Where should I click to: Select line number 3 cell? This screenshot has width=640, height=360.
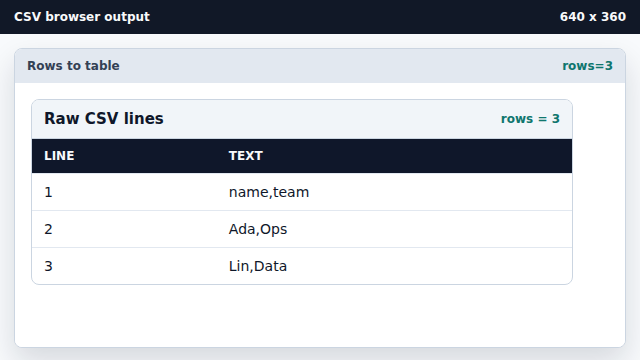point(124,266)
